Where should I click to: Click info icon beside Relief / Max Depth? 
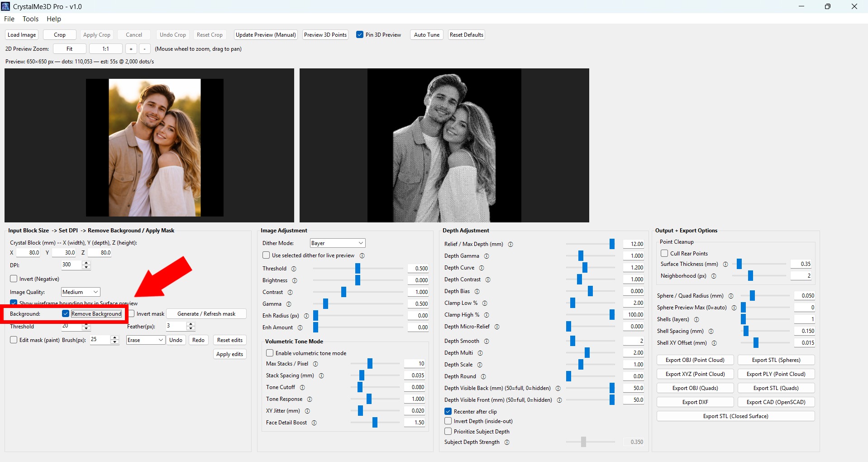[x=510, y=244]
